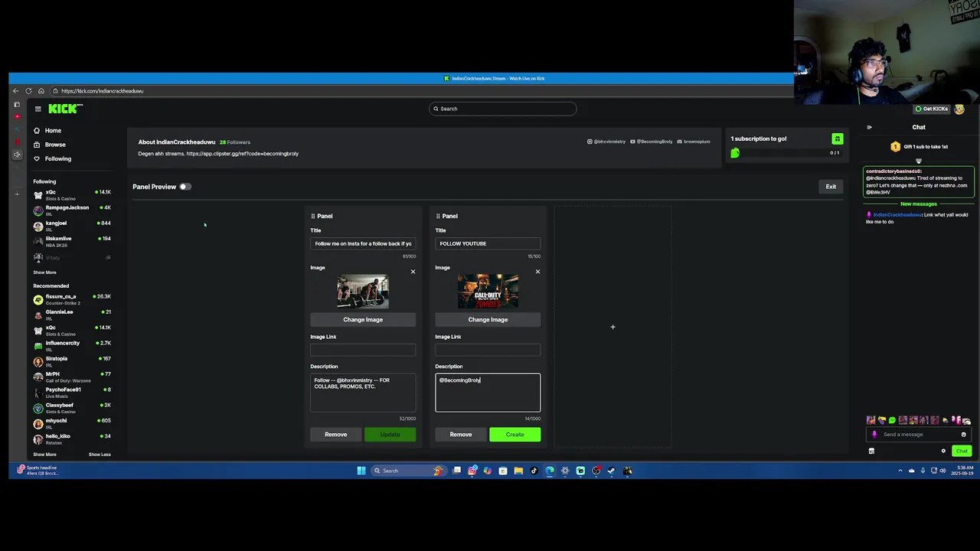Click the subscription goal progress bar
This screenshot has width=980, height=551.
785,153
